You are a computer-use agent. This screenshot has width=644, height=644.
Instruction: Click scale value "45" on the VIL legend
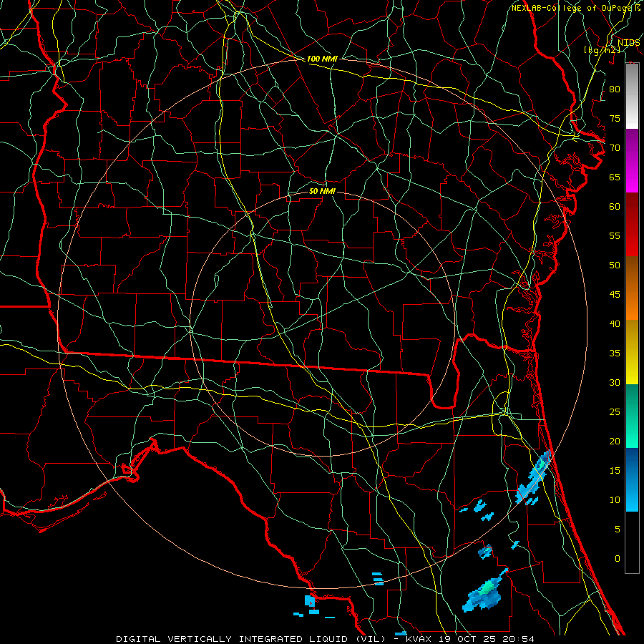tap(615, 295)
